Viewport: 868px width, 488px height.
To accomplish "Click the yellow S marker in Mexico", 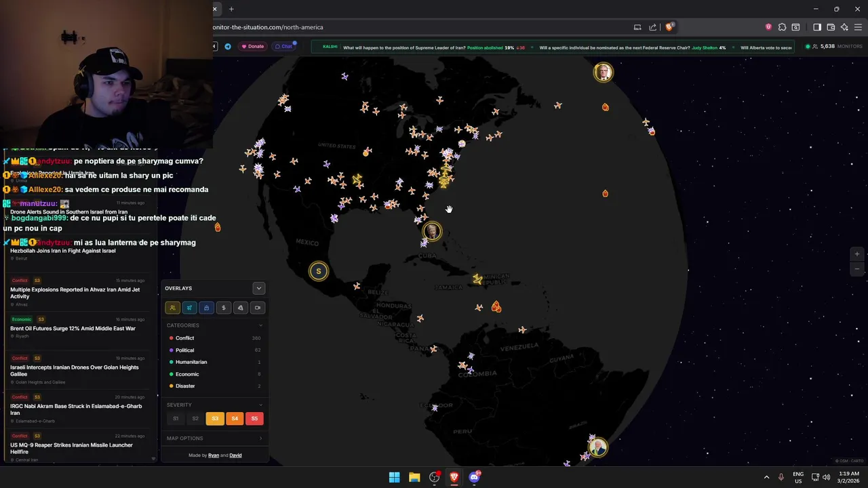I will 319,272.
